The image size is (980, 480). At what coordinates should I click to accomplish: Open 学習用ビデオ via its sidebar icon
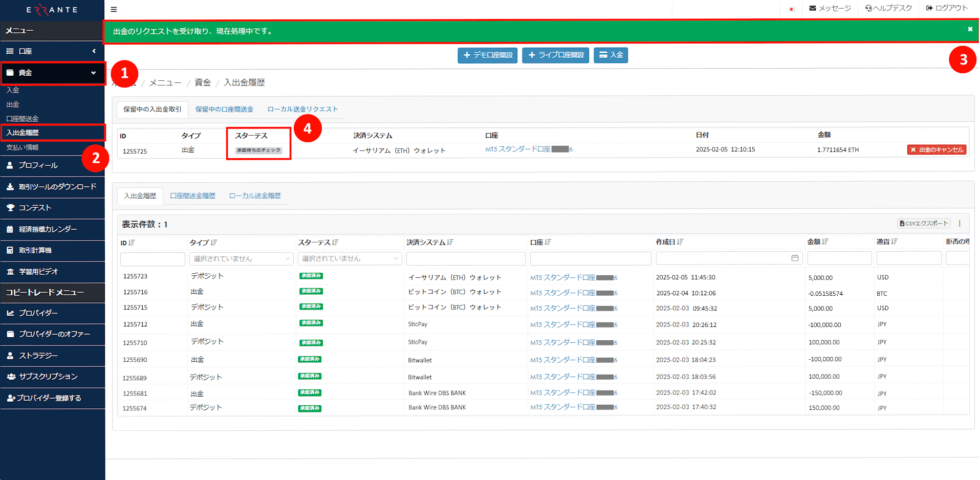click(x=10, y=271)
